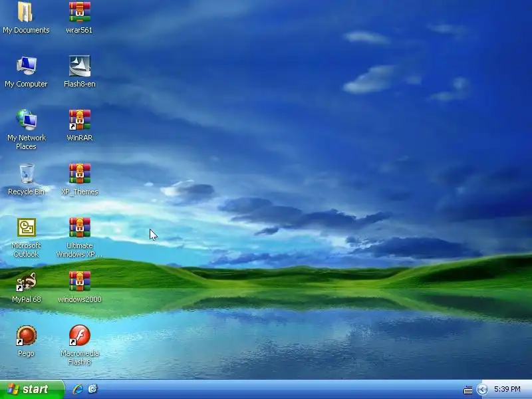Click the Outlook Express Quick Launch icon
This screenshot has width=532, height=399.
[92, 389]
